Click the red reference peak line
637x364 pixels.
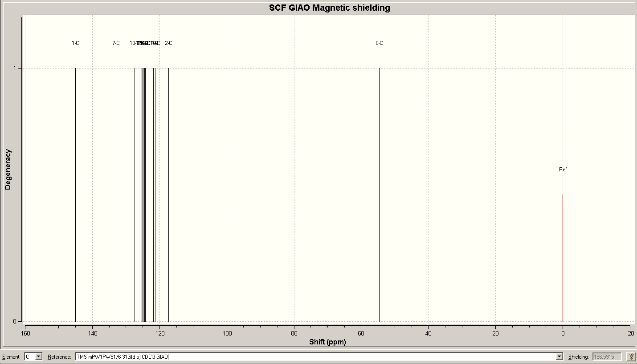[563, 258]
